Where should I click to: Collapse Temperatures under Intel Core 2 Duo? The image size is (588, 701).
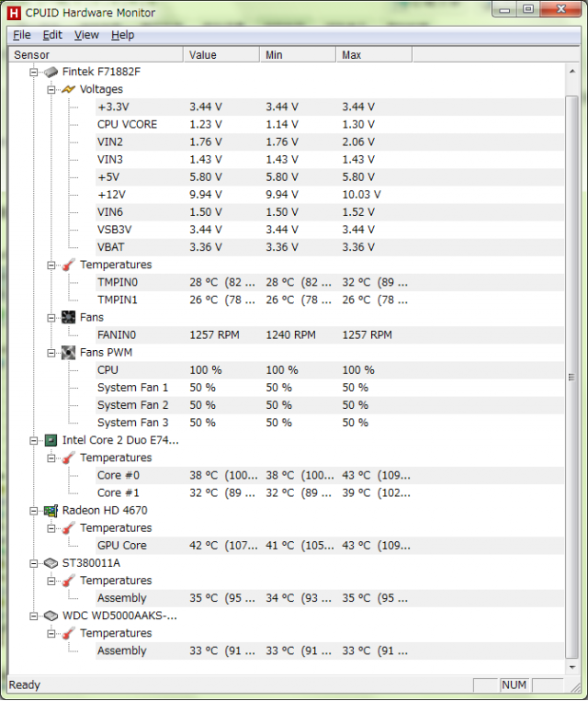[51, 458]
